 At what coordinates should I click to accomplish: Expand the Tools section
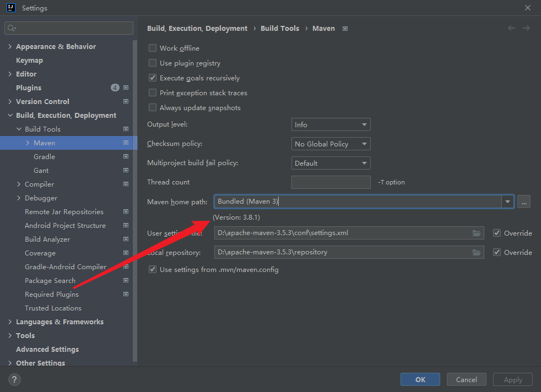(x=10, y=335)
